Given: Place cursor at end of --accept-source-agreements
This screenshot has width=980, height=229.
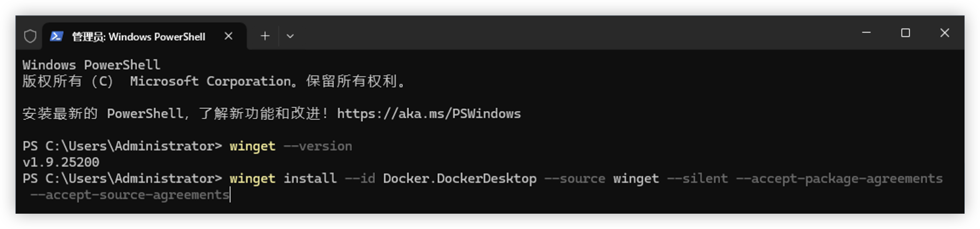Looking at the screenshot, I should 229,195.
